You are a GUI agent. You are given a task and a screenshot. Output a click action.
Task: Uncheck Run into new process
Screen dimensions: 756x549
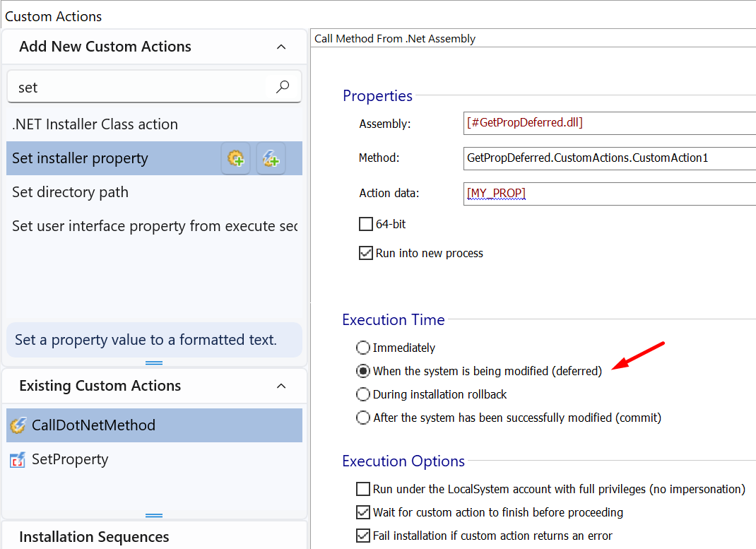(366, 253)
